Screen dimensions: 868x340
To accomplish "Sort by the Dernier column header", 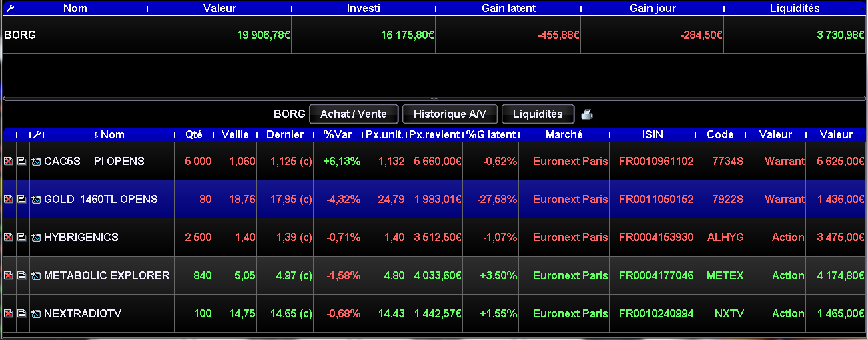I will click(285, 135).
